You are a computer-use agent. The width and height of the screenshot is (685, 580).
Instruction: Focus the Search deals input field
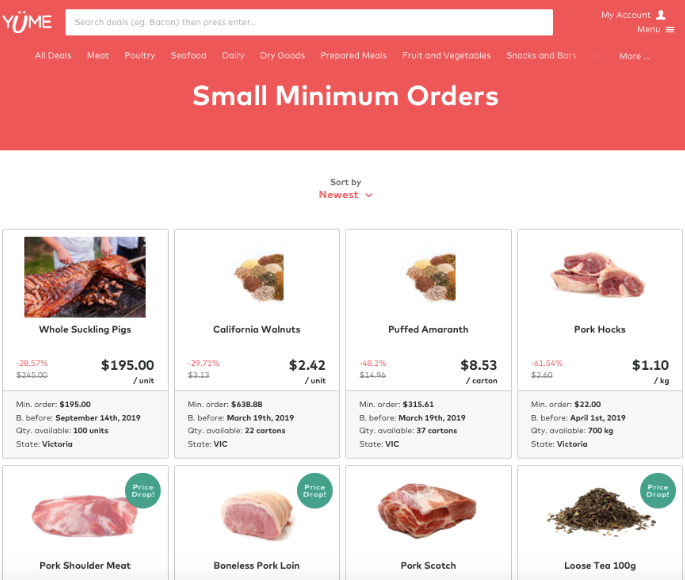pos(309,22)
